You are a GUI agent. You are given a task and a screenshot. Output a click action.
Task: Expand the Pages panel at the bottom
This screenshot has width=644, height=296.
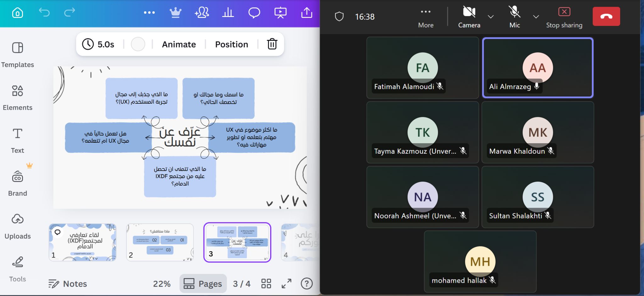(203, 283)
